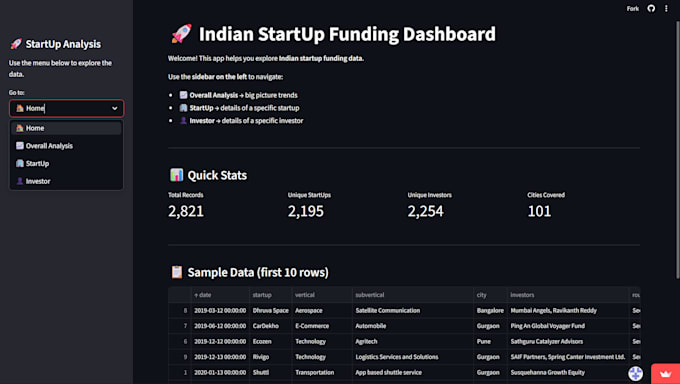Click the Total Records value 2,821
Image resolution: width=680 pixels, height=384 pixels.
click(x=186, y=211)
